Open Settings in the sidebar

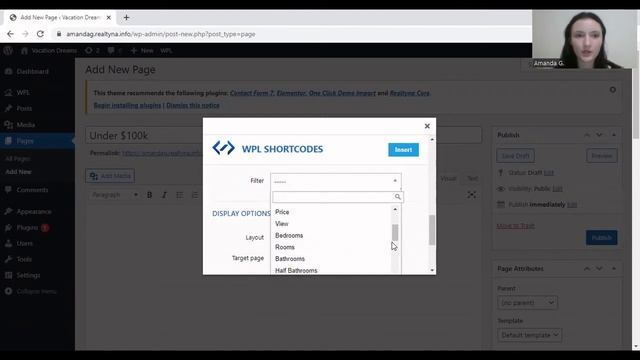coord(28,276)
